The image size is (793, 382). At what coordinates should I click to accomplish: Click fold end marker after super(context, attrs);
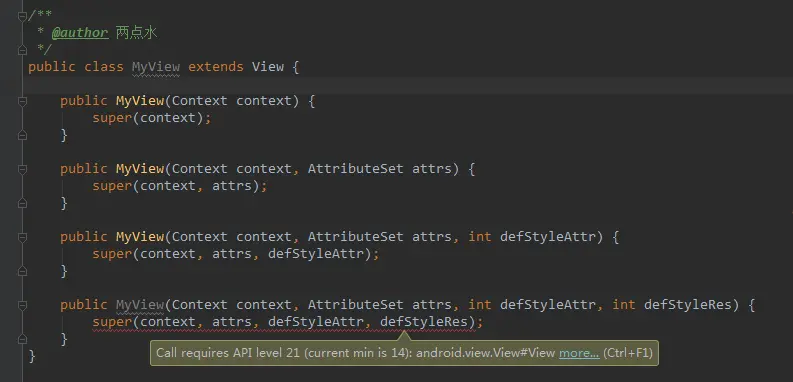[x=22, y=203]
